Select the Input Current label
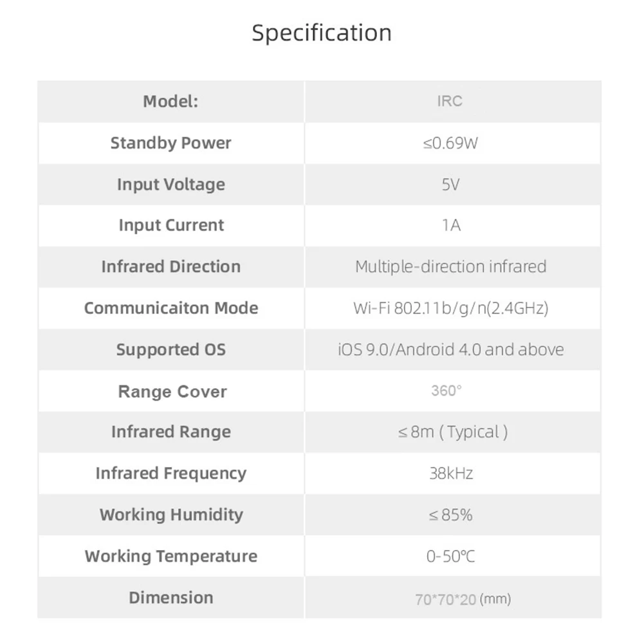 170,226
